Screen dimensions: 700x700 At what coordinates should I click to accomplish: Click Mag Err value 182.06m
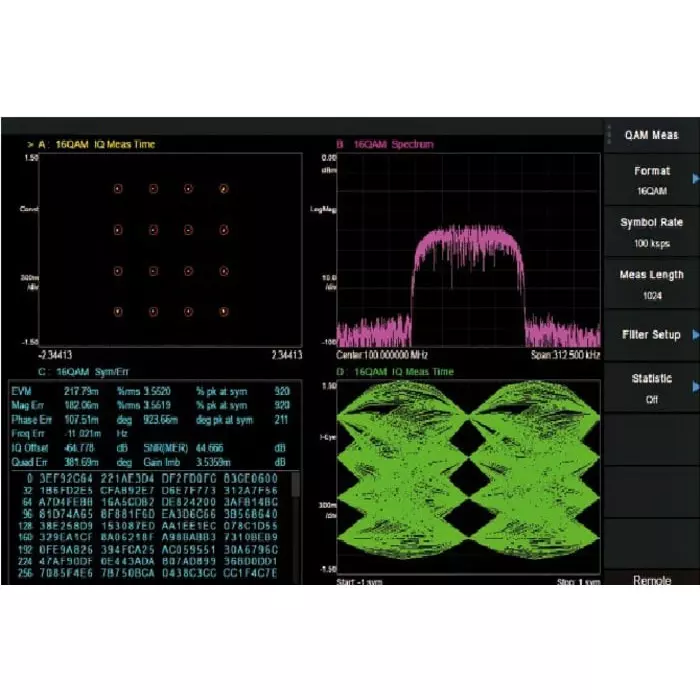click(x=81, y=405)
